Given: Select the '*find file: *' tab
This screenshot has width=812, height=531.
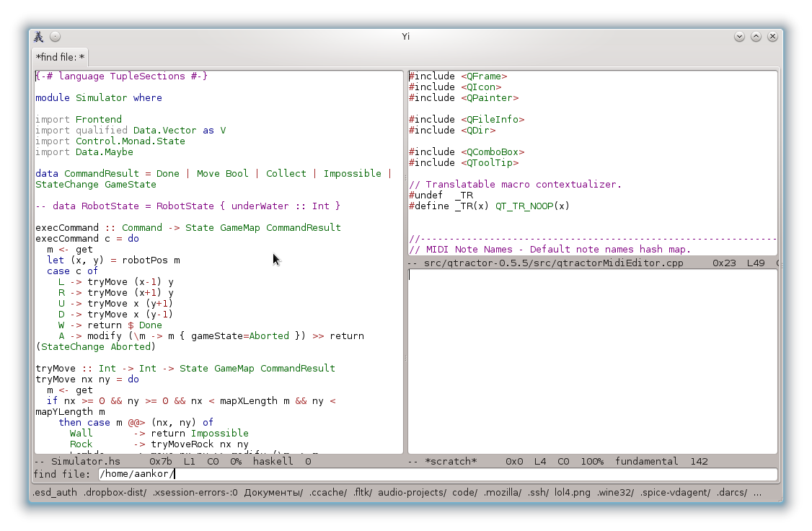Looking at the screenshot, I should tap(60, 57).
